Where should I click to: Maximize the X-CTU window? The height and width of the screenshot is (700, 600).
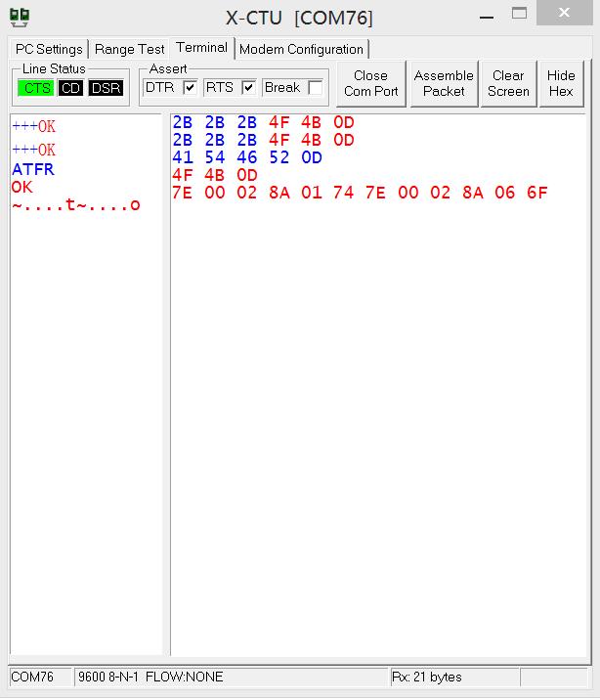coord(519,14)
